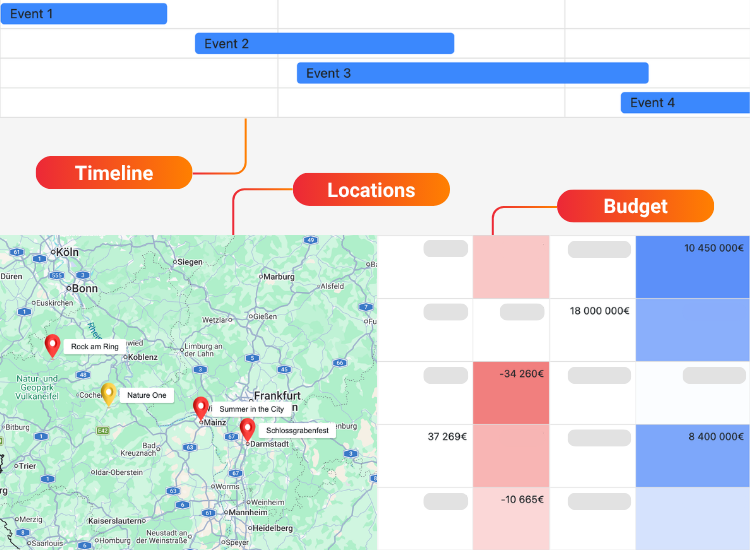
Task: Click Natur- und Geopark Vulkaneifel label
Action: tap(37, 387)
